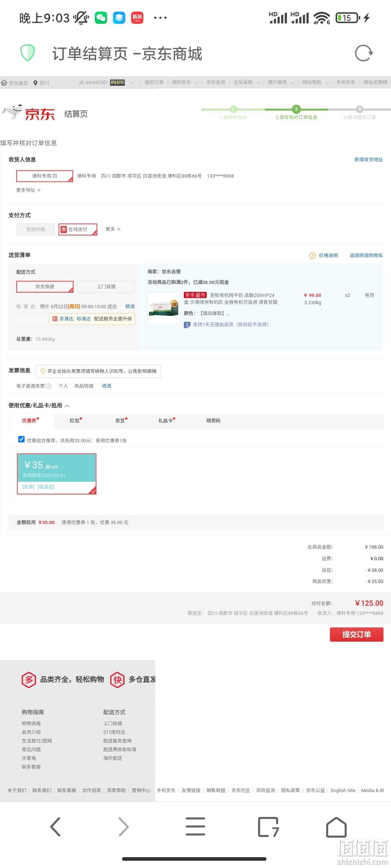Click 购物流程 in shopping guide
This screenshot has width=391, height=868.
31,723
